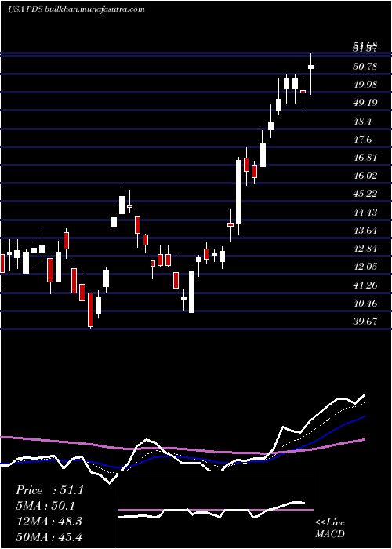Click the 12MA : 48.3 readout

(x=49, y=522)
